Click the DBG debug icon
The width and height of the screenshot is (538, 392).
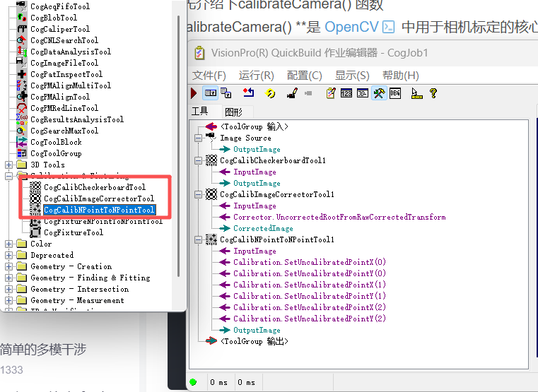395,93
